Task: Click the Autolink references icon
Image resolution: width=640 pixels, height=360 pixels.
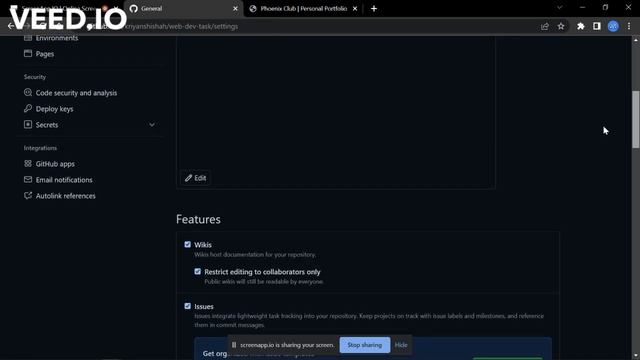Action: coord(28,196)
